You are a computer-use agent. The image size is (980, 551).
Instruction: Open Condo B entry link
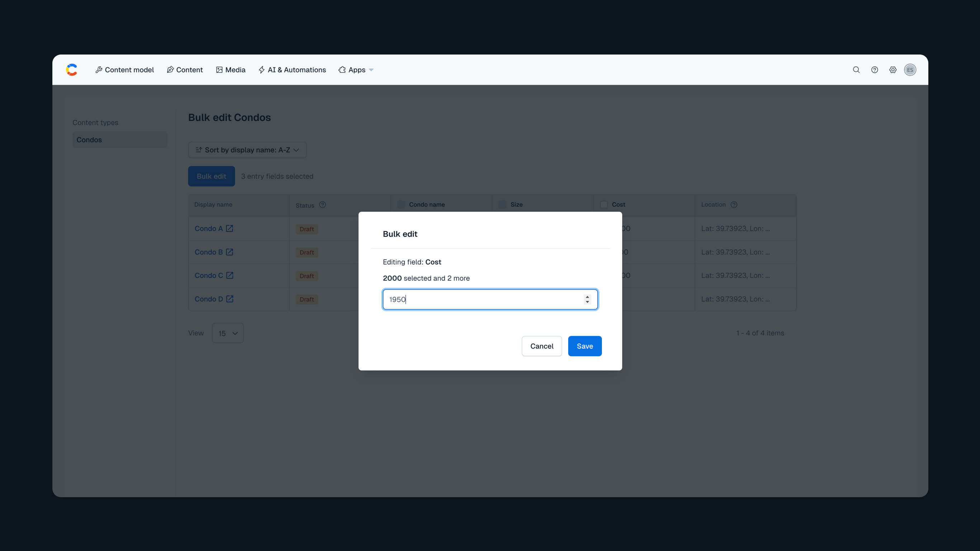pos(208,252)
